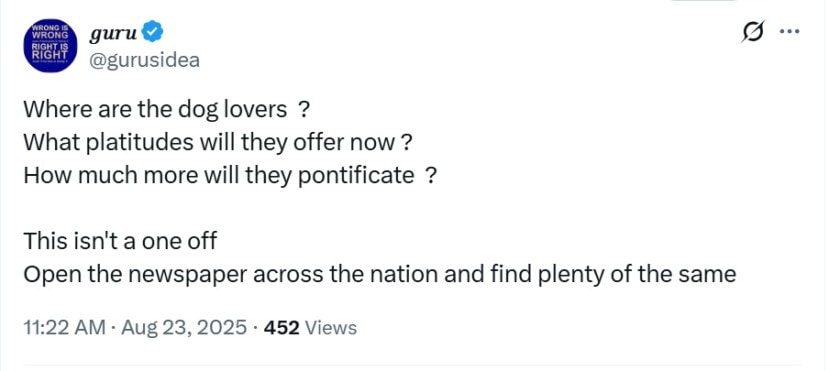Open the 452 view count
The height and width of the screenshot is (371, 829).
tap(281, 328)
